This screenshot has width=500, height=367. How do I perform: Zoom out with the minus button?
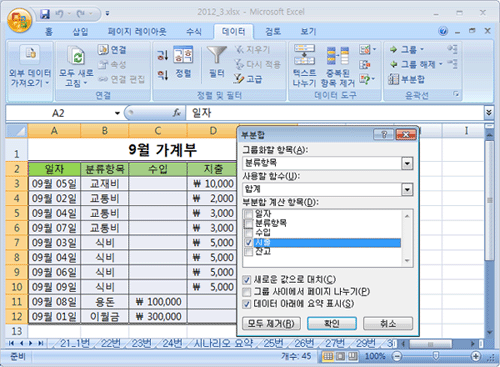[x=397, y=356]
